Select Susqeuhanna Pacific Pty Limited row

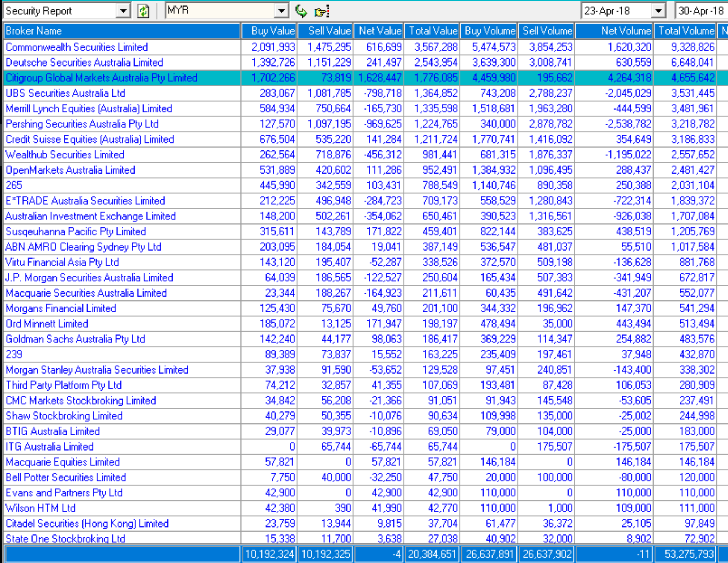366,231
